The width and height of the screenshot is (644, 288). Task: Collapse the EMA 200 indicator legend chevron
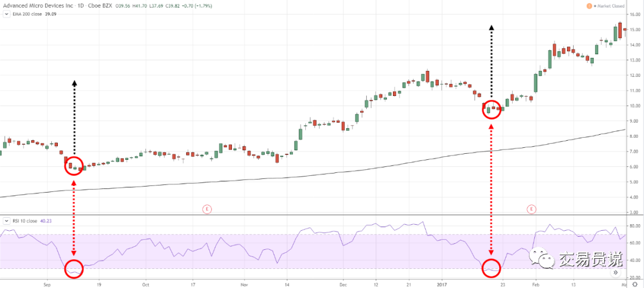pos(7,14)
